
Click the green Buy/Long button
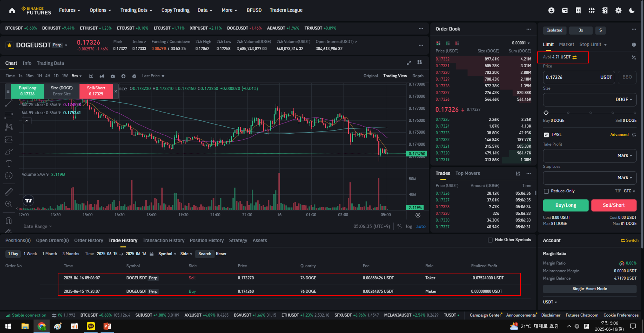pos(566,205)
